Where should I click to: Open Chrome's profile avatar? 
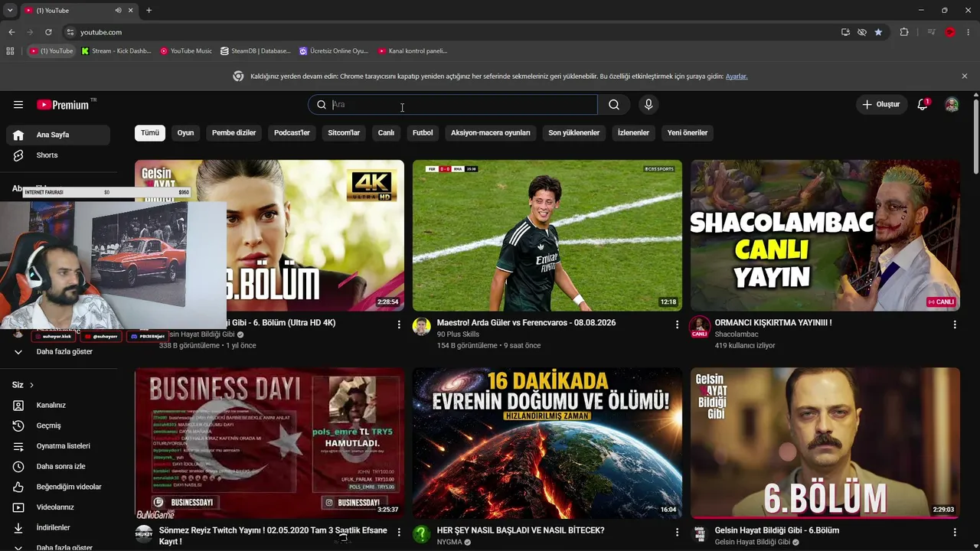click(x=950, y=32)
